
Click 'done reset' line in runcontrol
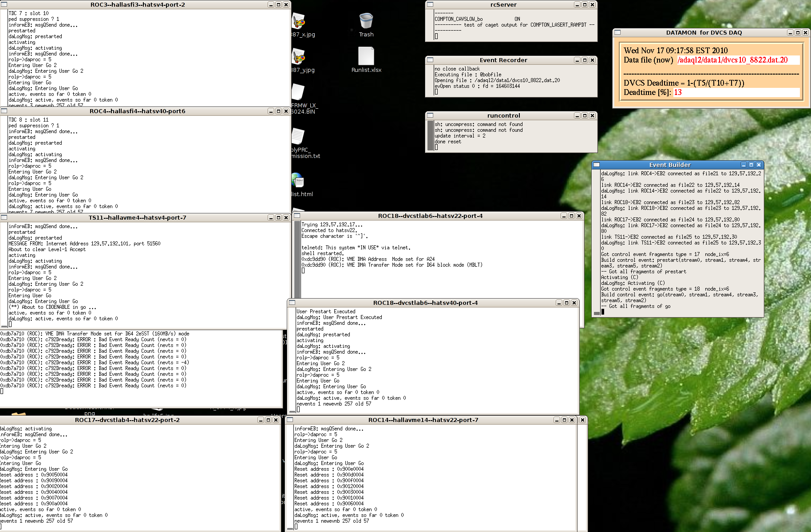448,142
